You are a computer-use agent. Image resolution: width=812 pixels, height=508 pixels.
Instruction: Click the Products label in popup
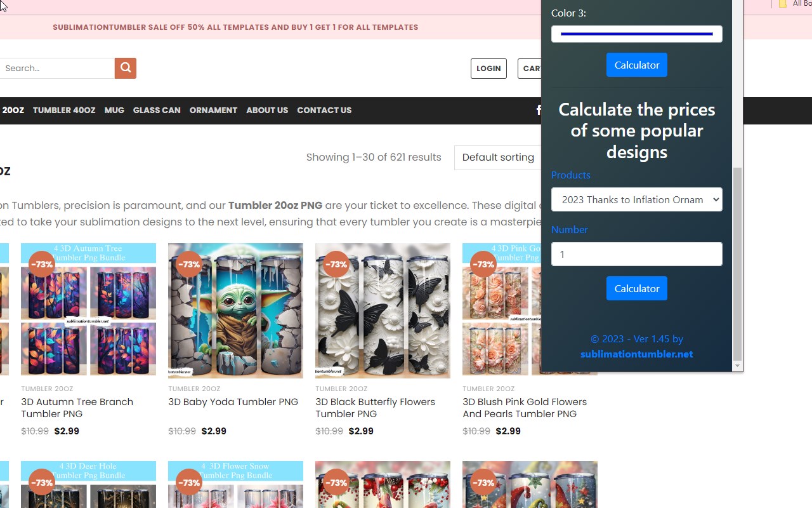tap(571, 175)
